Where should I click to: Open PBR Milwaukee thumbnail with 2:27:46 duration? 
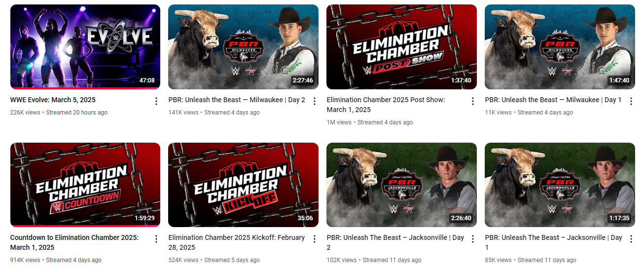tap(243, 47)
